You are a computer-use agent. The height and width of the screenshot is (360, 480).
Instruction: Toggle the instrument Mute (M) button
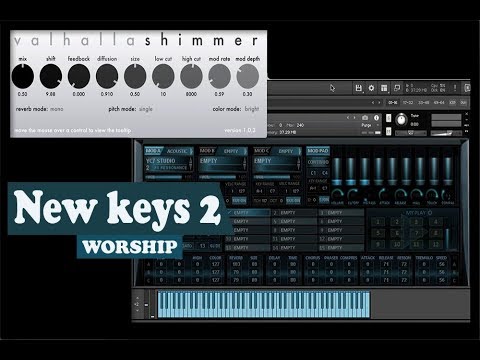point(388,132)
